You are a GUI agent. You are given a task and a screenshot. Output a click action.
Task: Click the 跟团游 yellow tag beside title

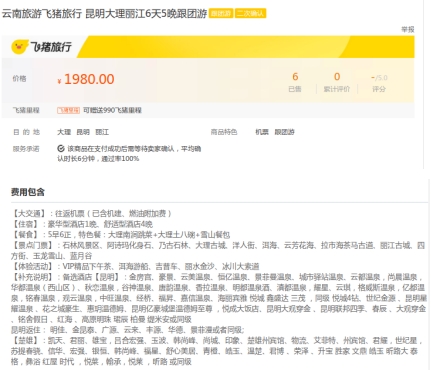[x=221, y=14]
